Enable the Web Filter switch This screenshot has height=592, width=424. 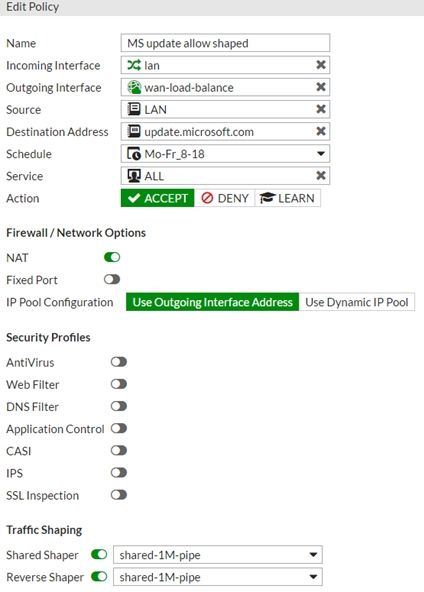click(x=119, y=384)
